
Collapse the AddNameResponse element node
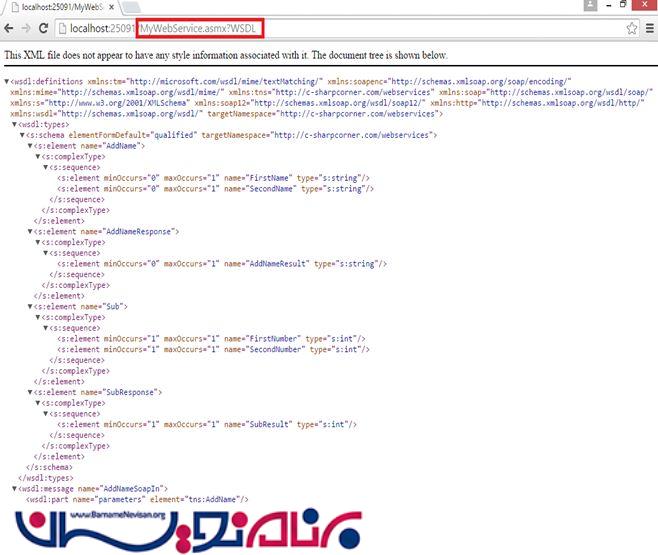click(x=31, y=232)
